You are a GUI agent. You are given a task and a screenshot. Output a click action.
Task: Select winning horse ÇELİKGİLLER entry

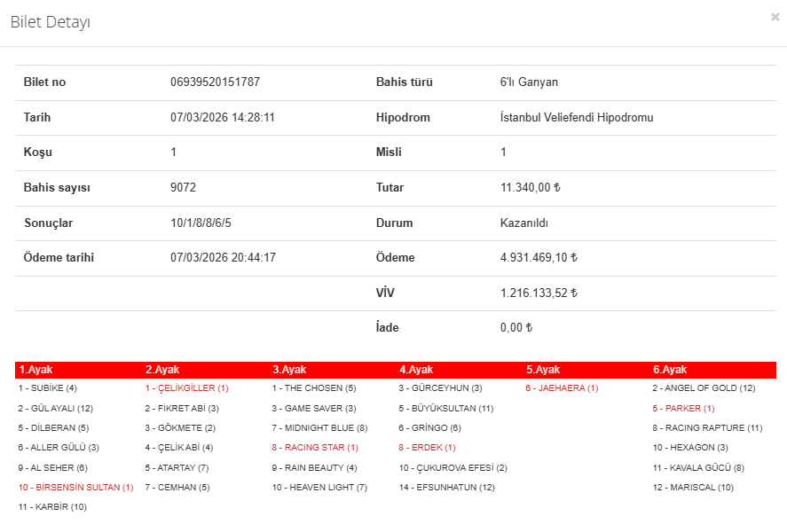pos(186,387)
